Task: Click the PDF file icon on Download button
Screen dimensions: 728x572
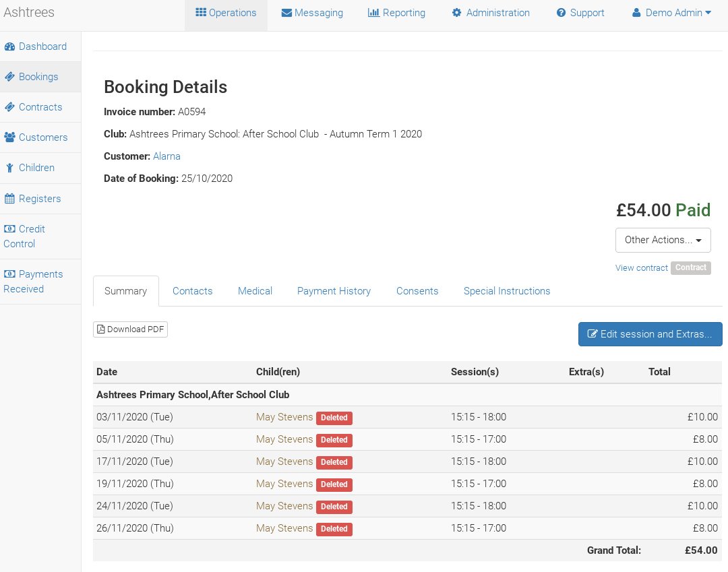Action: pyautogui.click(x=100, y=329)
